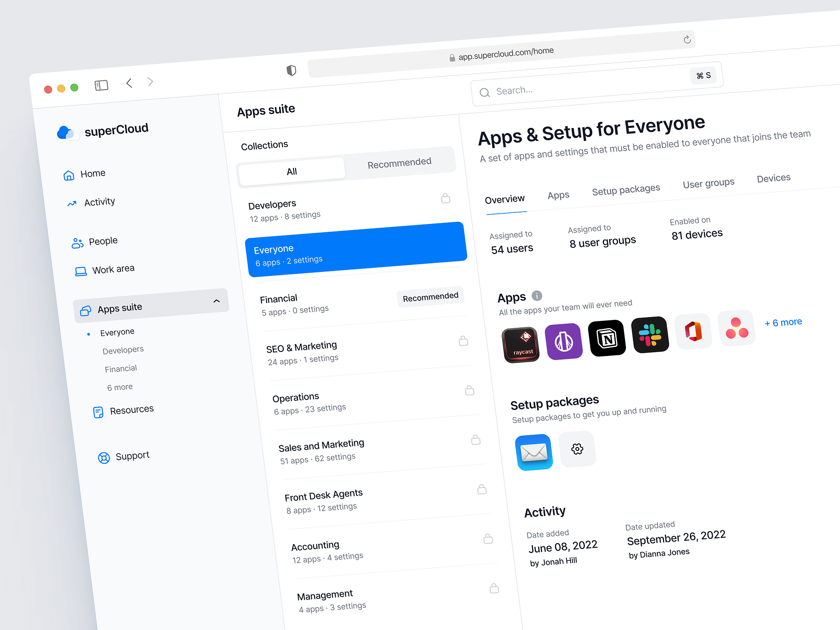Click lock icon on Accounting

(488, 539)
